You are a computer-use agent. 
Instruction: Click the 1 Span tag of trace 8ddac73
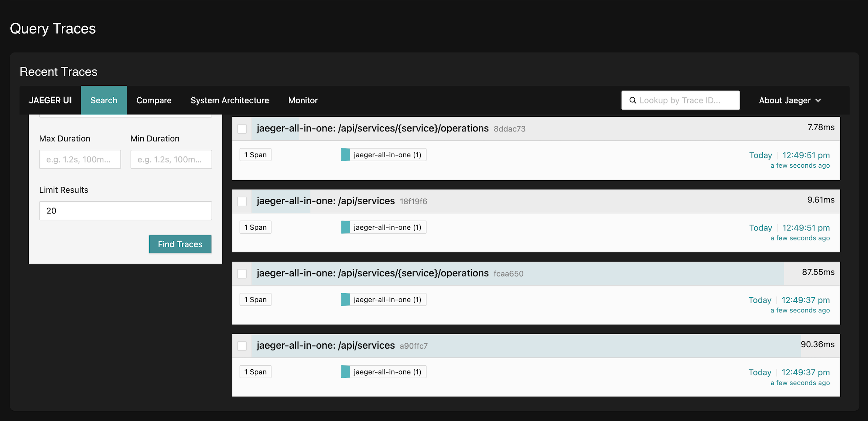pyautogui.click(x=256, y=155)
